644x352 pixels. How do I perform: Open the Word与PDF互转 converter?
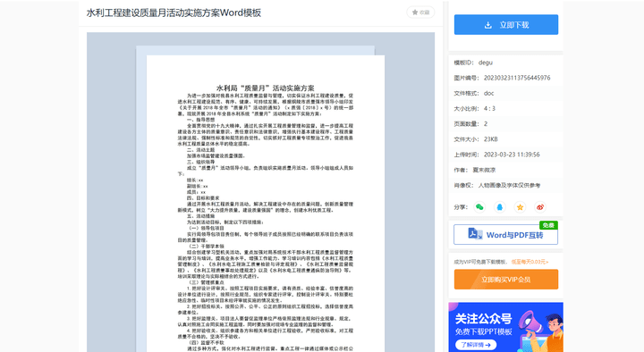point(505,235)
